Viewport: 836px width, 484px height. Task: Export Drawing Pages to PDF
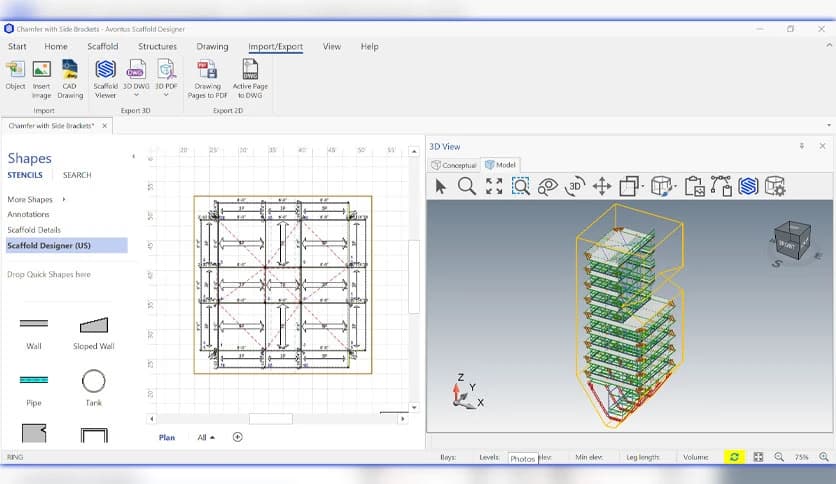tap(207, 79)
